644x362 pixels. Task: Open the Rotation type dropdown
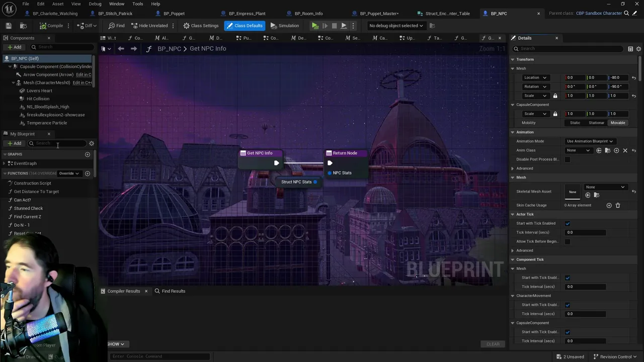535,86
